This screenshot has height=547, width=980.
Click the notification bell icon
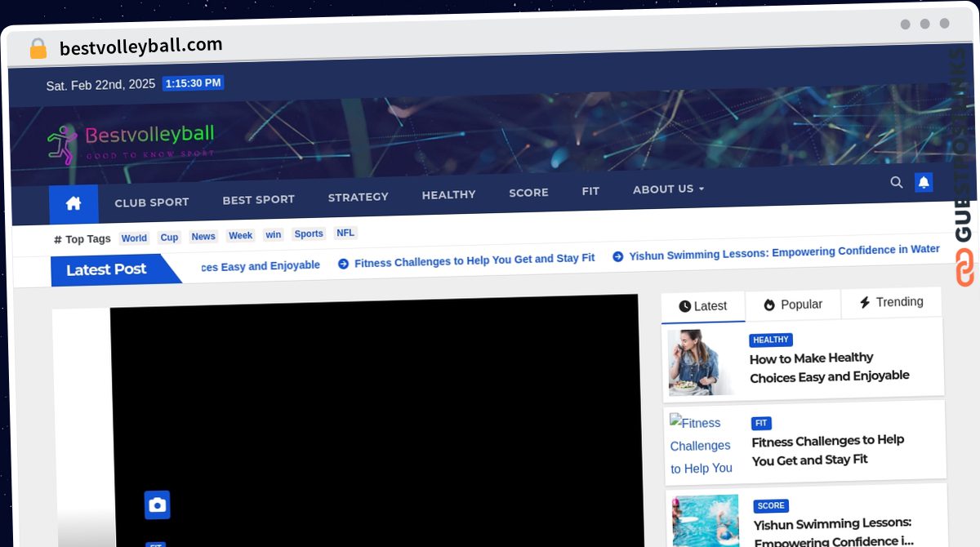924,182
